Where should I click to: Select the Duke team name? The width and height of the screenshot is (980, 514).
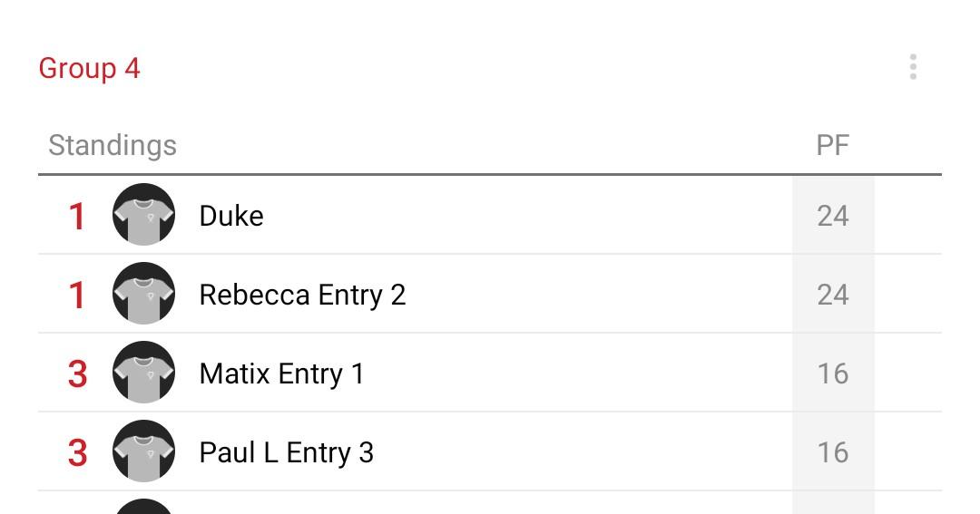coord(231,216)
